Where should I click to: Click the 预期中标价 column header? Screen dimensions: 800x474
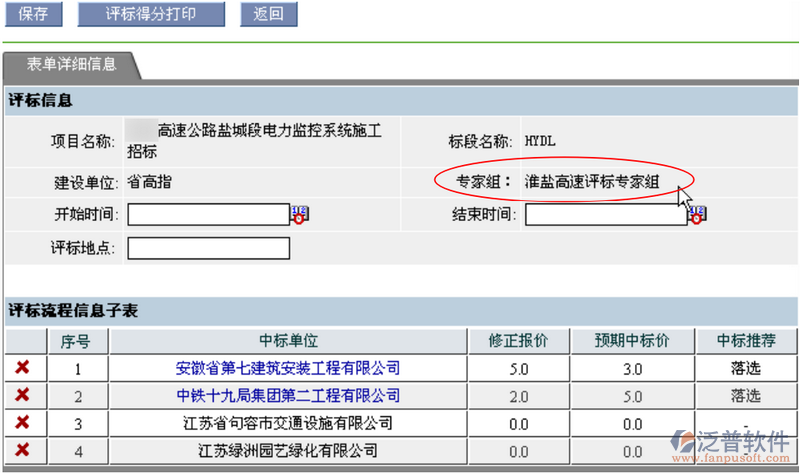coord(632,341)
